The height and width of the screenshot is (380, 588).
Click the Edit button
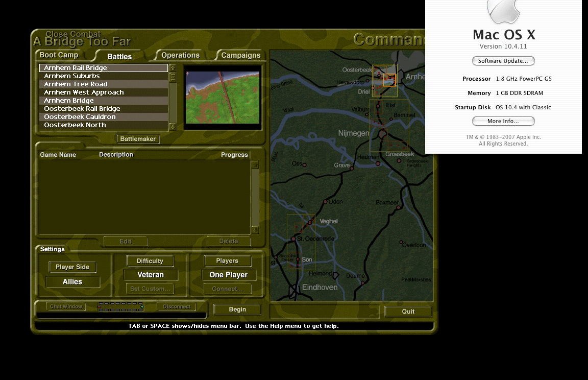126,242
